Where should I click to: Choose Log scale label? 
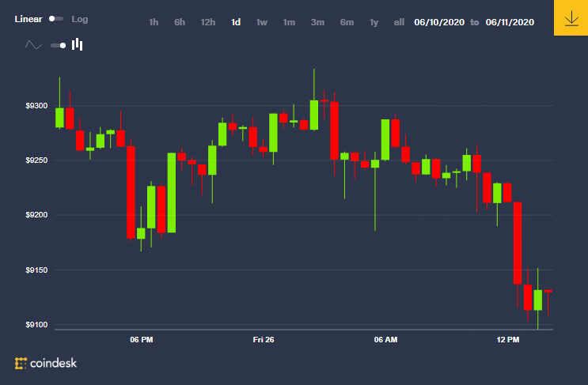(x=79, y=19)
